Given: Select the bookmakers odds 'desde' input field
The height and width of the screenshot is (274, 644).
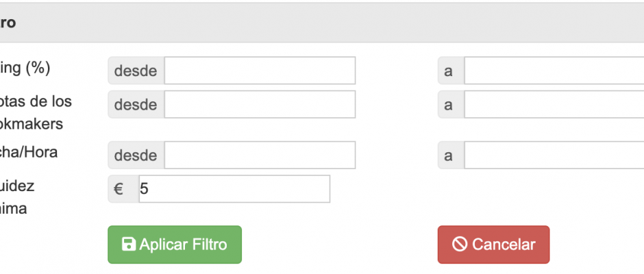Looking at the screenshot, I should (x=260, y=104).
